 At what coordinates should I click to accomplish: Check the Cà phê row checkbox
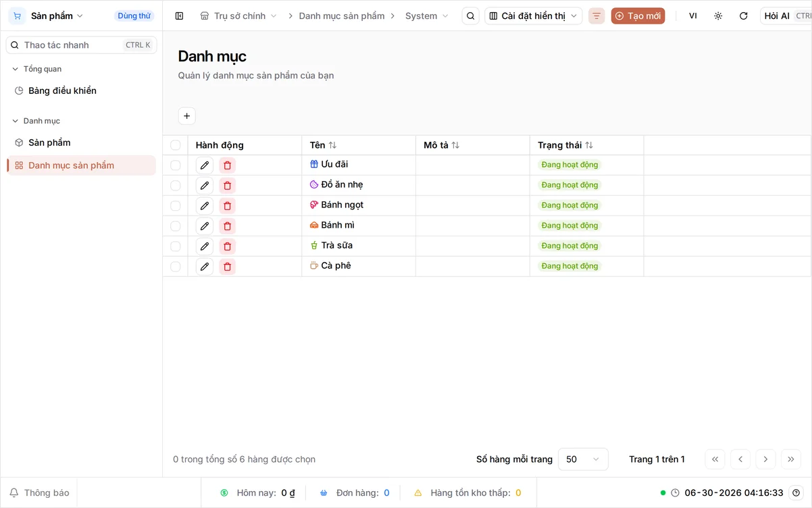click(x=176, y=267)
